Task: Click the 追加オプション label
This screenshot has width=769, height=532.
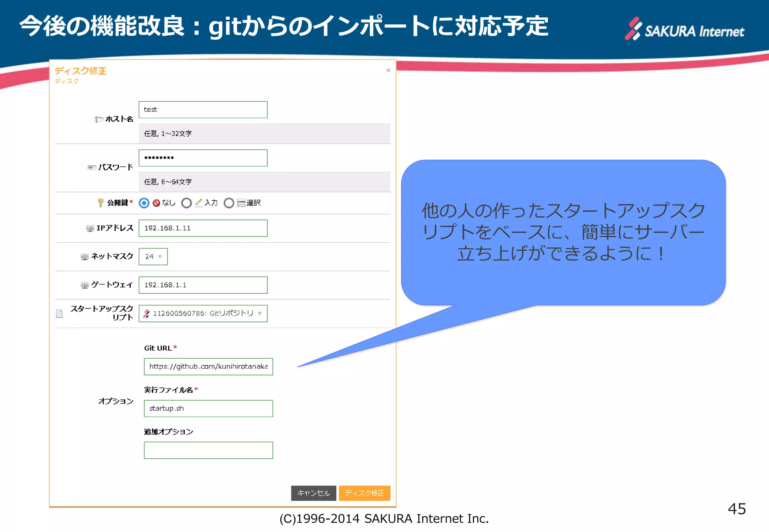Action: click(169, 432)
